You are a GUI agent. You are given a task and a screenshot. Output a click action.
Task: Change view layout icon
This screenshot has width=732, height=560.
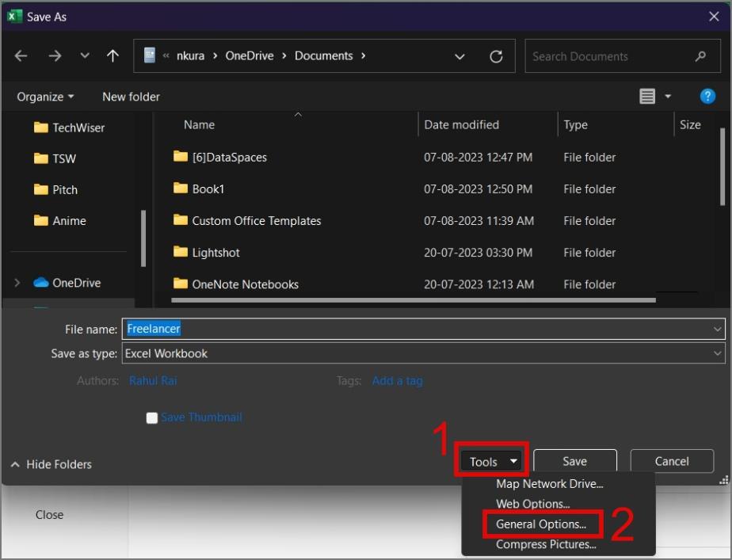tap(647, 96)
